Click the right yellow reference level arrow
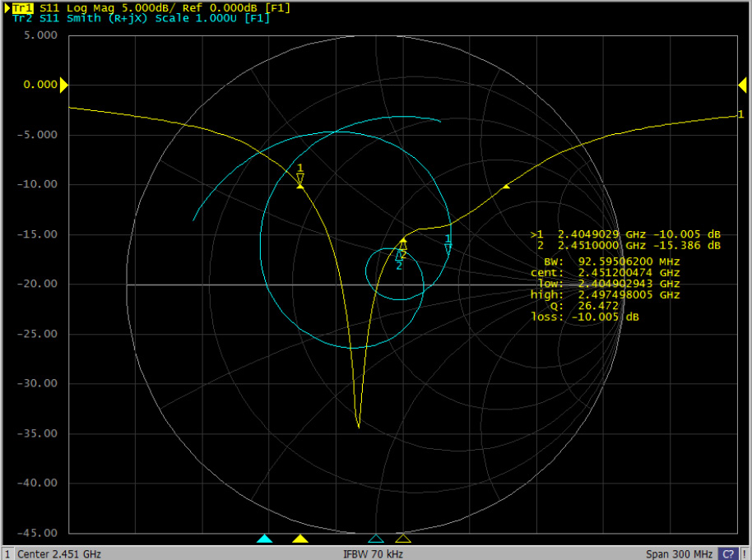Viewport: 752px width, 560px height. [x=743, y=85]
